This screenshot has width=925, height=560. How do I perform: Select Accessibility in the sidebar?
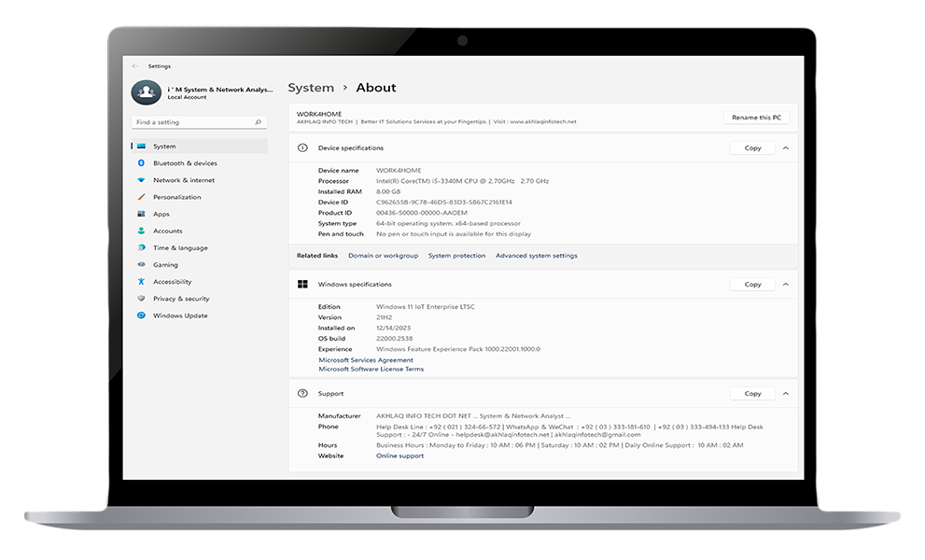click(173, 282)
